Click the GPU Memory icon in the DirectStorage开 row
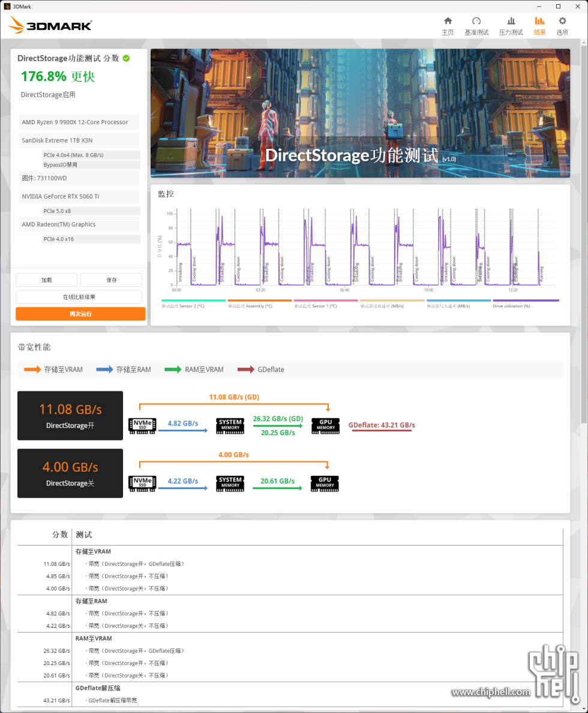This screenshot has height=713, width=588. point(326,426)
